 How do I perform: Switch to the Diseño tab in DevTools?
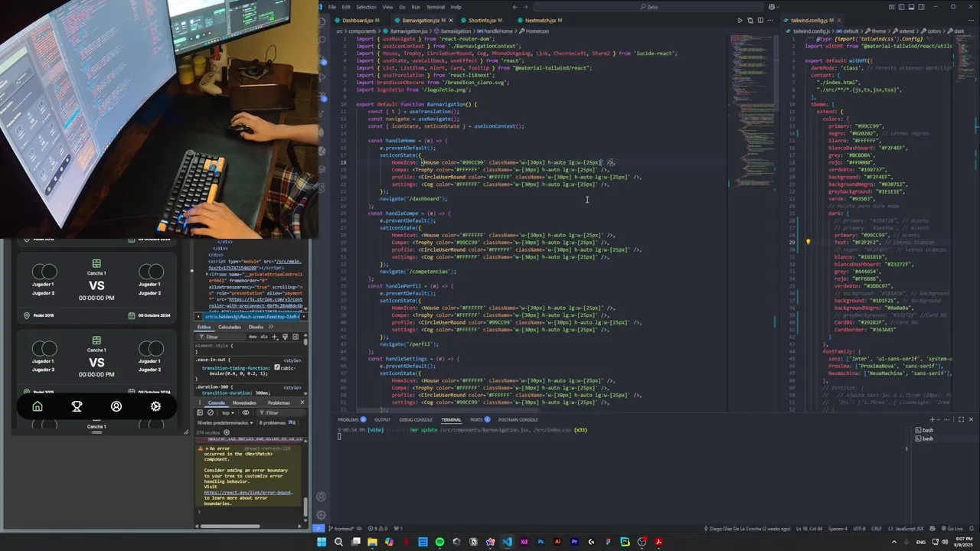(256, 327)
